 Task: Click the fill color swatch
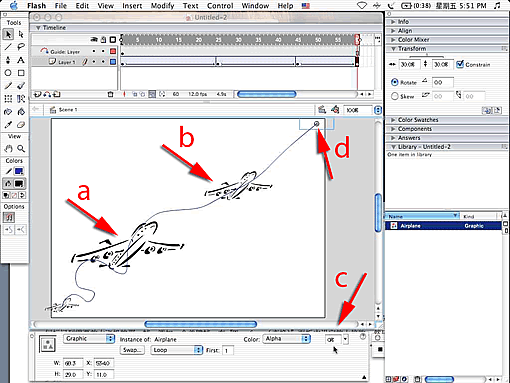pos(19,184)
